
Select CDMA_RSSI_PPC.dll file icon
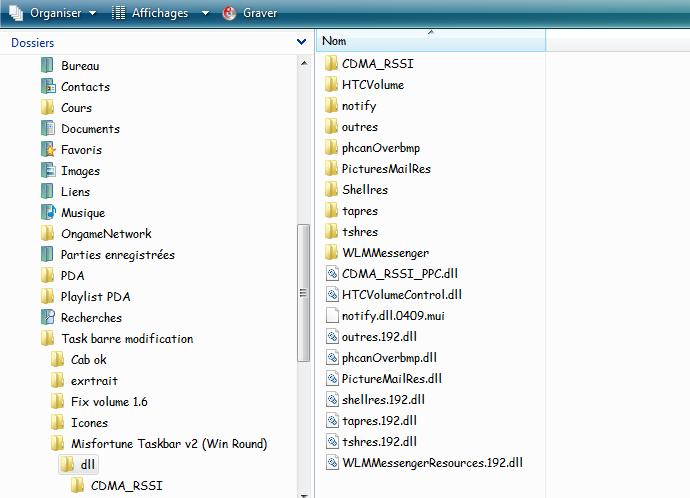point(332,274)
